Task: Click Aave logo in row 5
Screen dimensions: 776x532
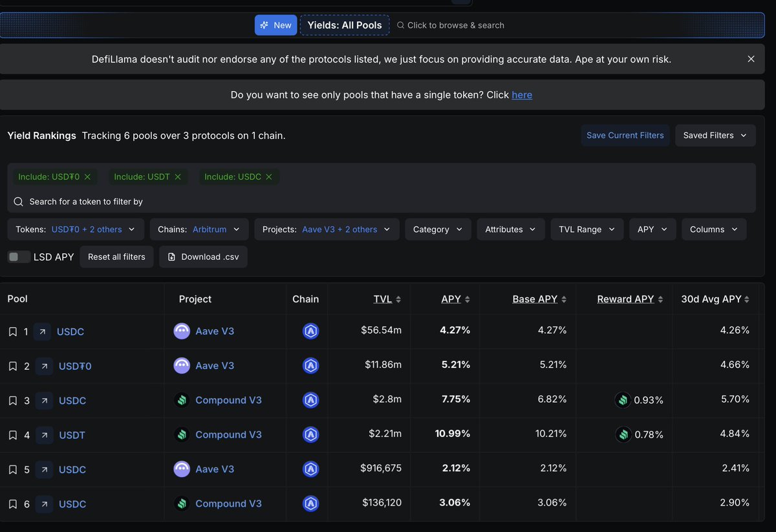Action: tap(182, 469)
